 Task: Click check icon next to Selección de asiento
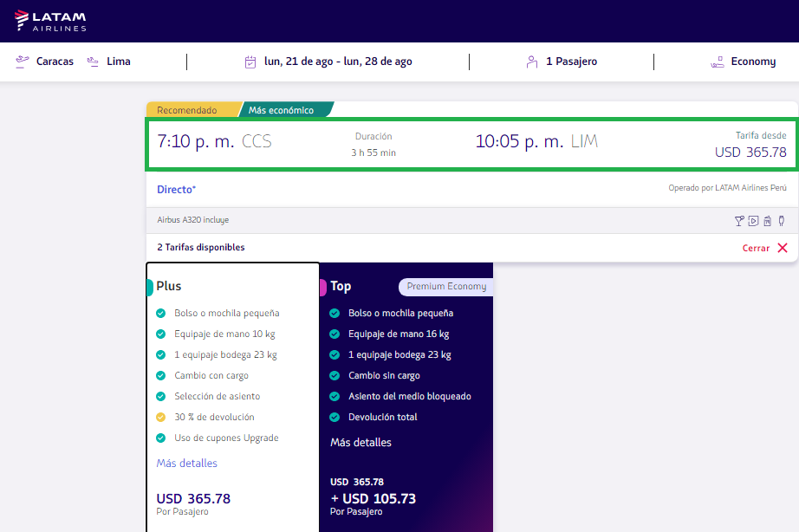(160, 396)
